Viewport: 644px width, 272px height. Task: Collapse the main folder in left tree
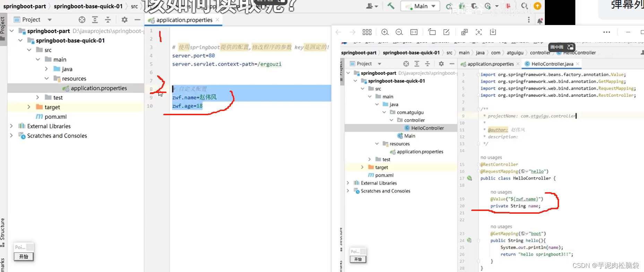coord(38,59)
